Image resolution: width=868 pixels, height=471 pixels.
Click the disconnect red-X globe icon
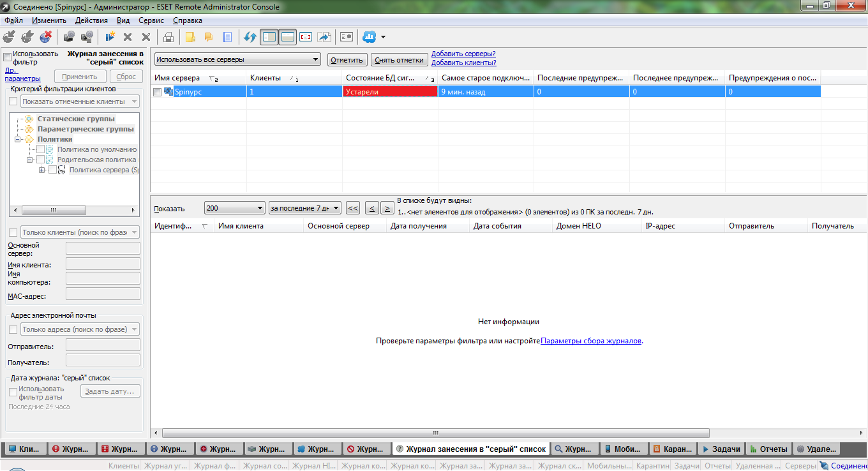[x=45, y=36]
